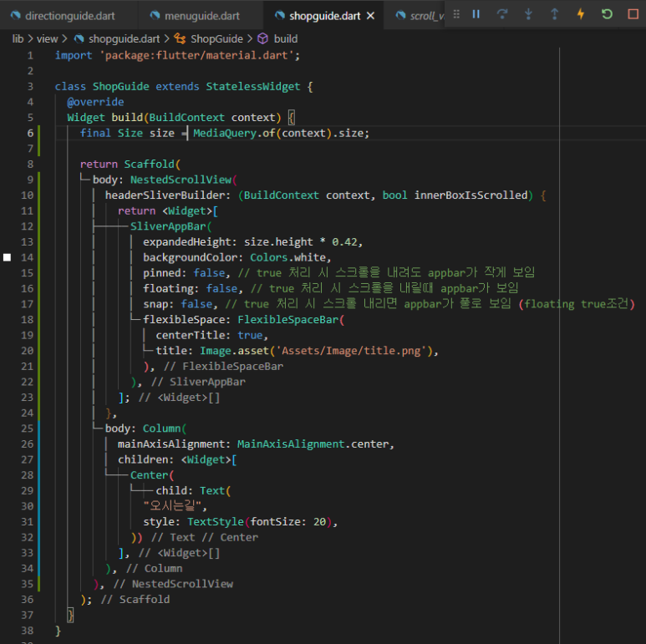
Task: Click the '@override' annotation
Action: tap(95, 102)
